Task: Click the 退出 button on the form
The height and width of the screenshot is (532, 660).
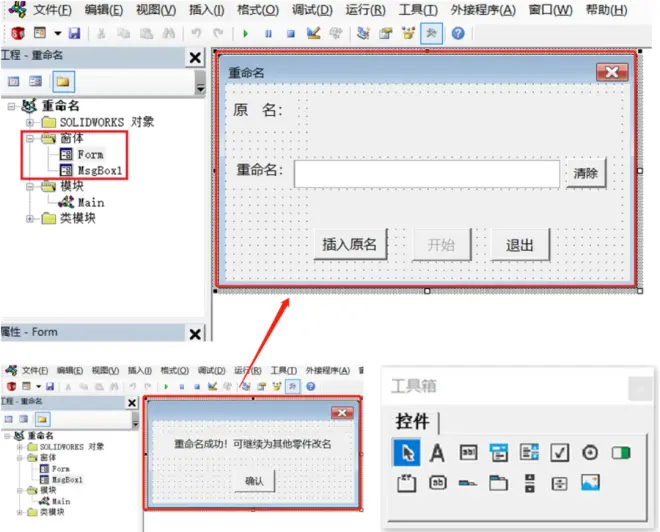Action: tap(520, 245)
